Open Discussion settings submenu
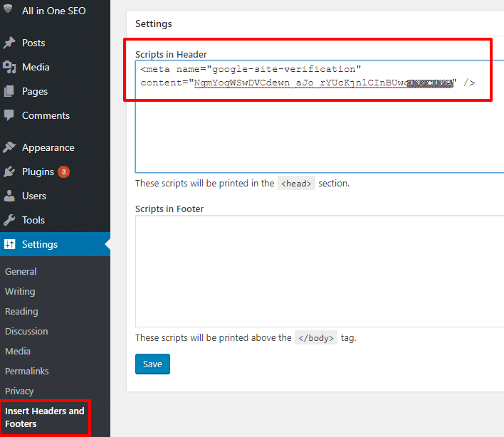Screen dimensions: 504x437 coord(26,331)
